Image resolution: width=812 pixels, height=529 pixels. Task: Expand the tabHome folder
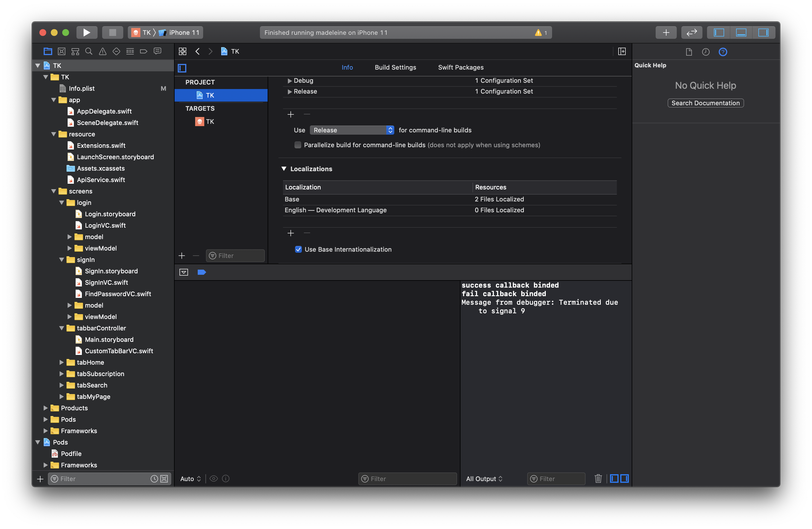pyautogui.click(x=62, y=362)
